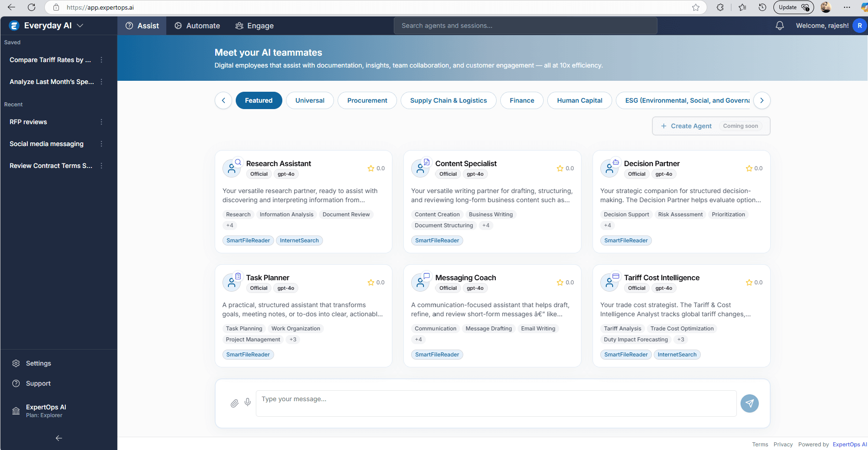Send message with paper plane button

pyautogui.click(x=749, y=403)
